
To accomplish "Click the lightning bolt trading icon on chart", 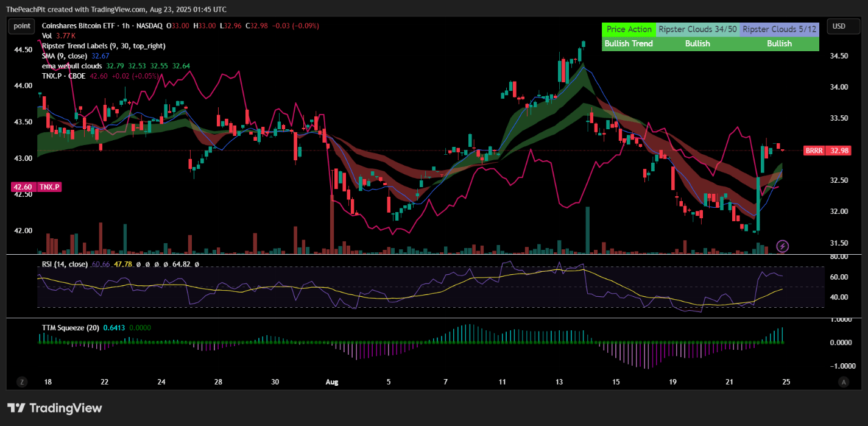I will [x=782, y=246].
